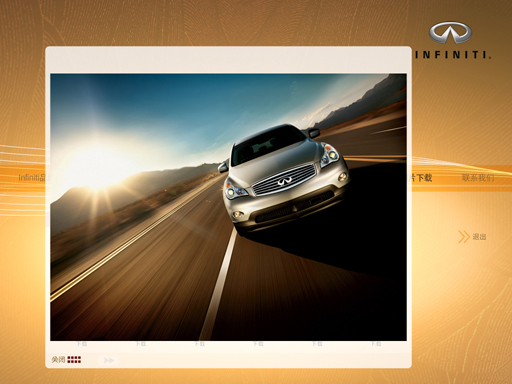Image resolution: width=512 pixels, height=384 pixels.
Task: Click the double-chevron icon beside 退出
Action: [464, 237]
